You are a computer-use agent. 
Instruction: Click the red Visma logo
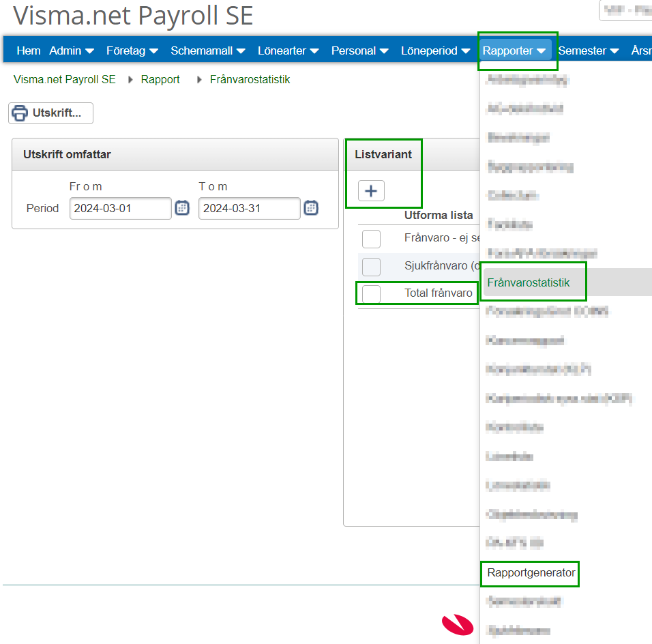point(458,624)
